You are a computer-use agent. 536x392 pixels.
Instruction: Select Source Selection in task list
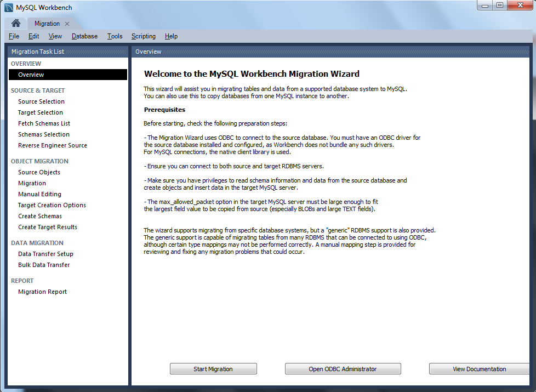pos(41,101)
